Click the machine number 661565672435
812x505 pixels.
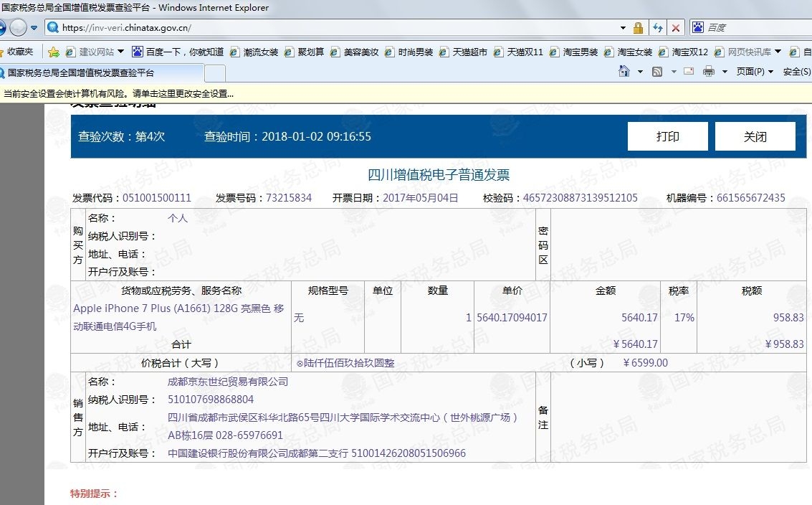point(751,198)
